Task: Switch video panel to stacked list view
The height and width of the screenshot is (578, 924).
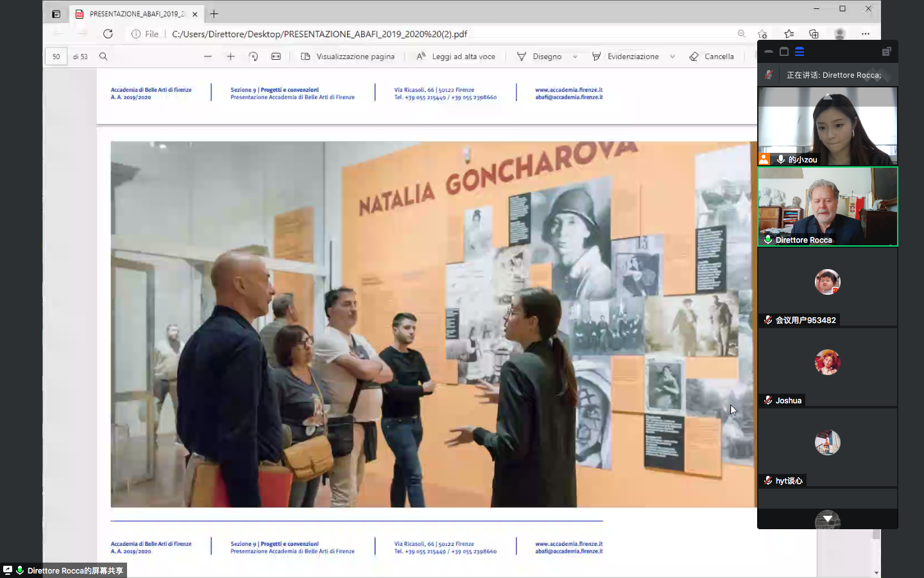Action: [800, 52]
